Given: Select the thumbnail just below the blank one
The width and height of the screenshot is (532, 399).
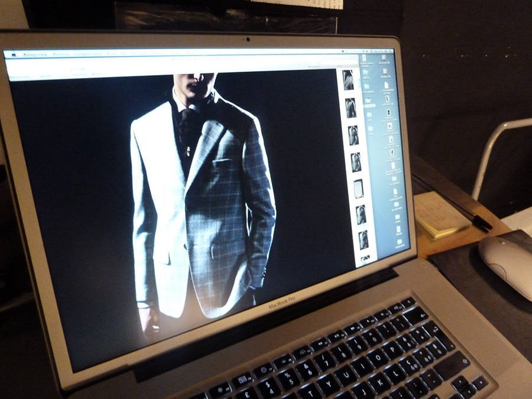Looking at the screenshot, I should (x=361, y=215).
